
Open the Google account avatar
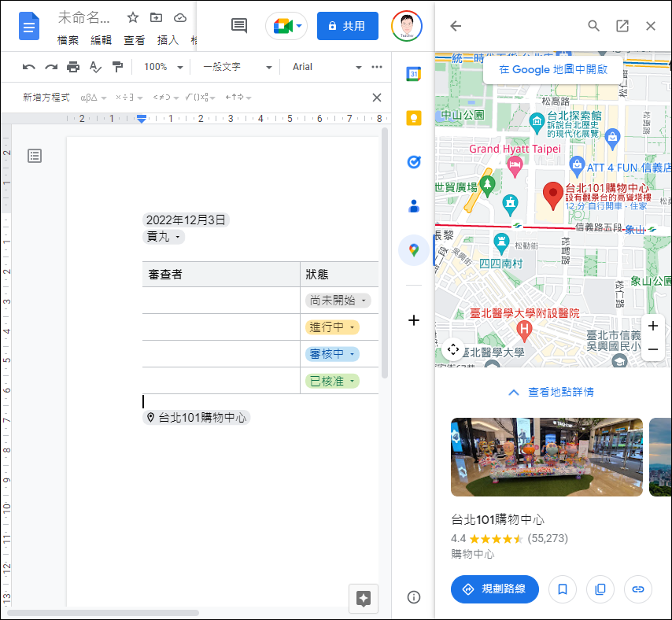pyautogui.click(x=407, y=26)
